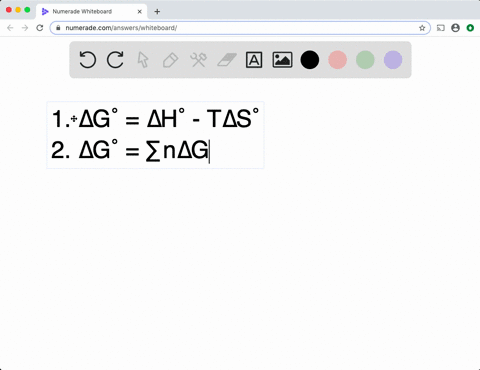Go back with the browser back arrow
The height and width of the screenshot is (370, 480).
(10, 28)
